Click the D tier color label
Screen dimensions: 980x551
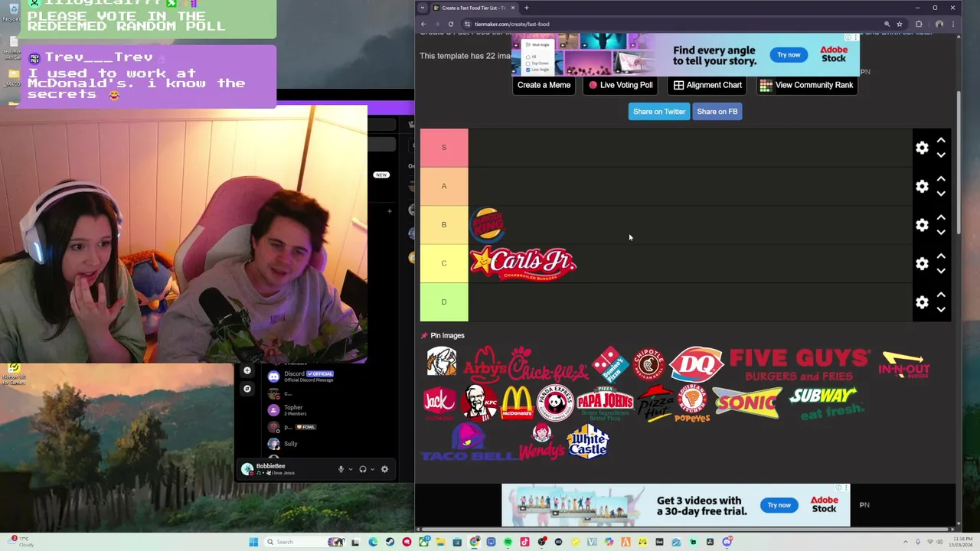[444, 302]
